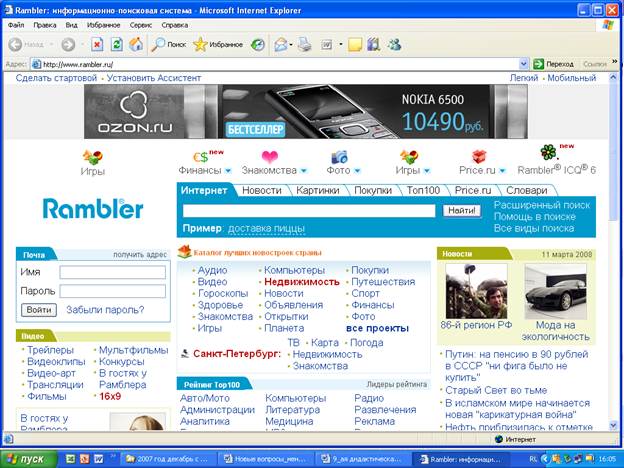
Task: Click the Установить Ассистент link
Action: (154, 78)
